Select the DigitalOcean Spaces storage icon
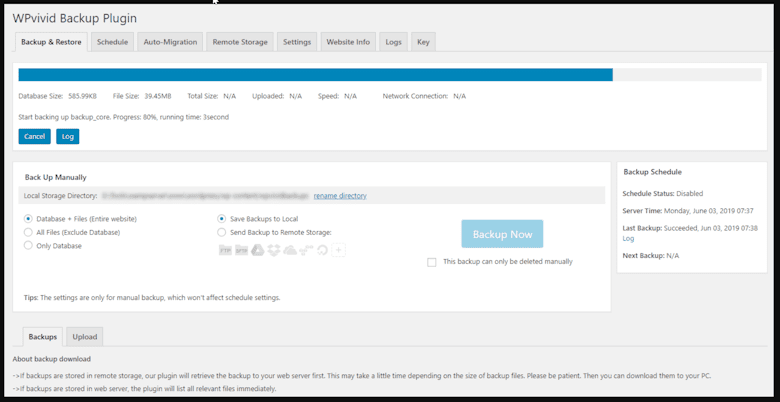The image size is (780, 402). pos(322,250)
